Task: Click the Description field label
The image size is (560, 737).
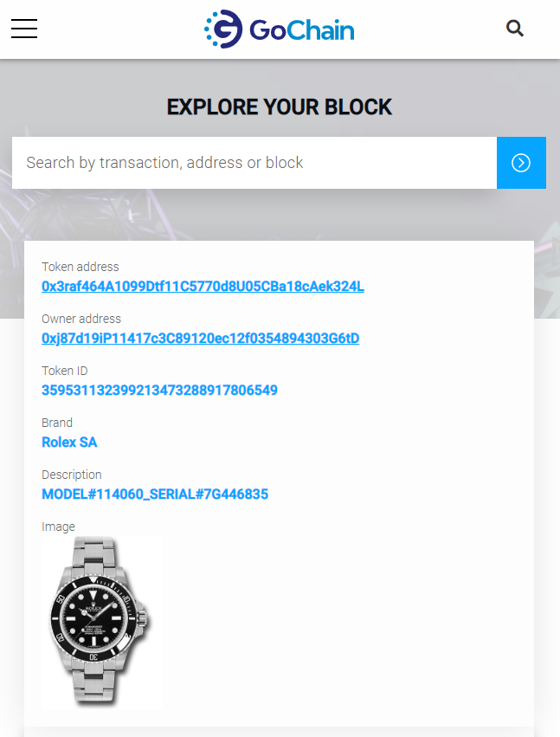Action: coord(72,475)
